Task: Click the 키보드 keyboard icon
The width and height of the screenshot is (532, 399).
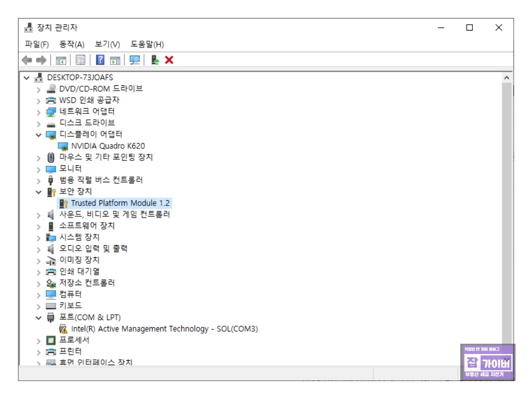Action: pyautogui.click(x=51, y=306)
